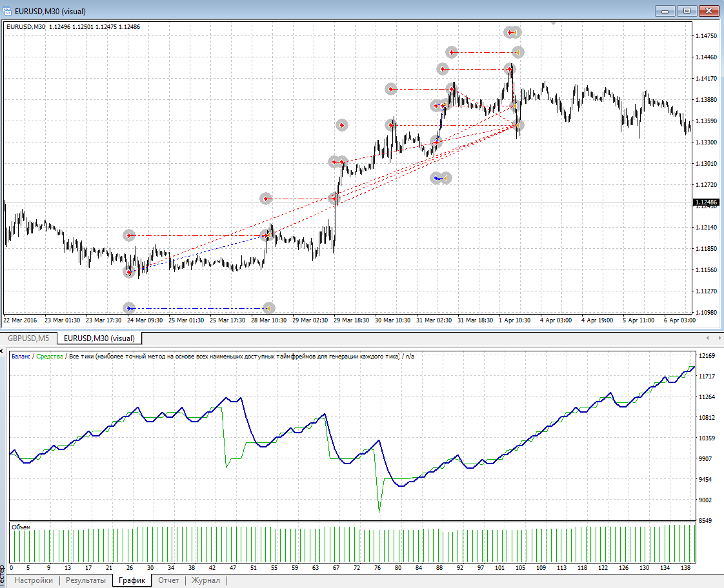
Task: Minimize the EURUSD chart window
Action: point(665,10)
